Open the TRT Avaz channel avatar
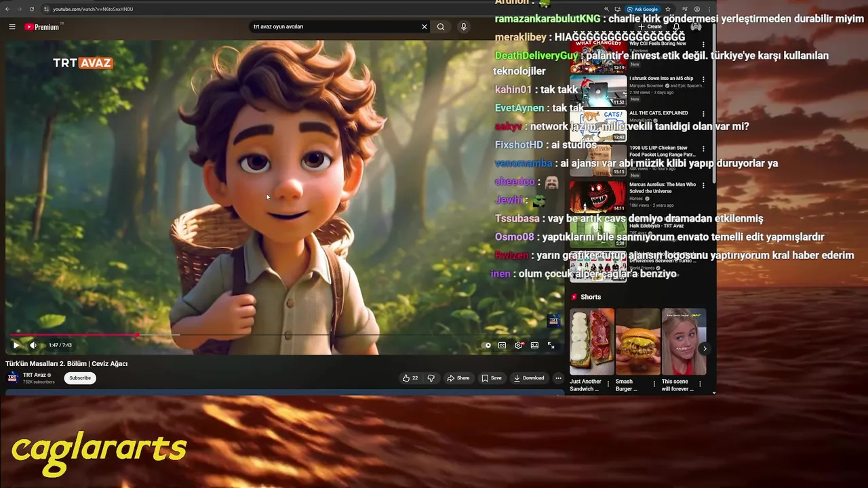 pyautogui.click(x=13, y=378)
